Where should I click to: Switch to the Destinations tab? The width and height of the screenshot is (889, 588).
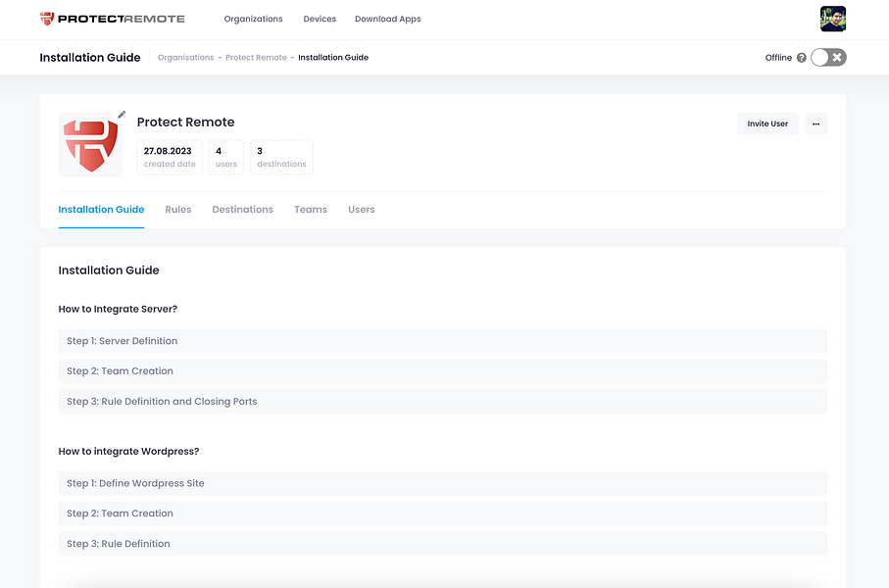243,210
